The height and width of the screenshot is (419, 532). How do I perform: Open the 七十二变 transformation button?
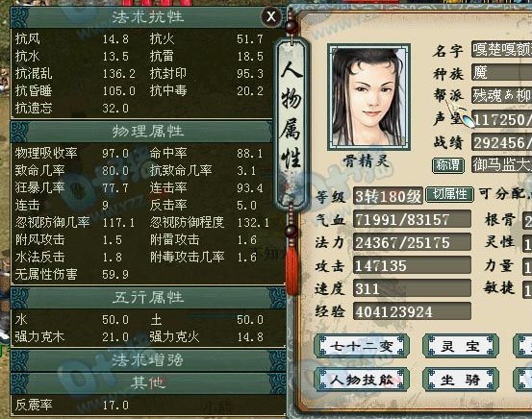(x=362, y=346)
